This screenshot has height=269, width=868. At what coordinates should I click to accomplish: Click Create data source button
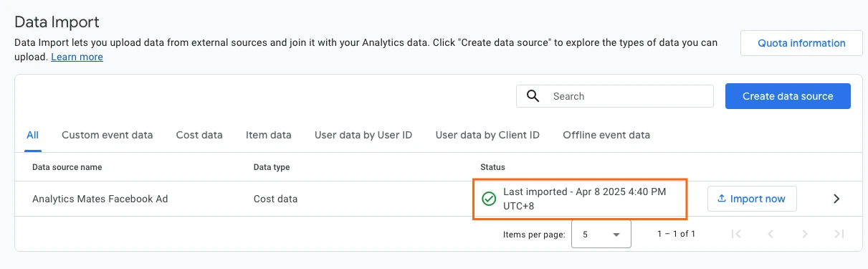click(788, 96)
